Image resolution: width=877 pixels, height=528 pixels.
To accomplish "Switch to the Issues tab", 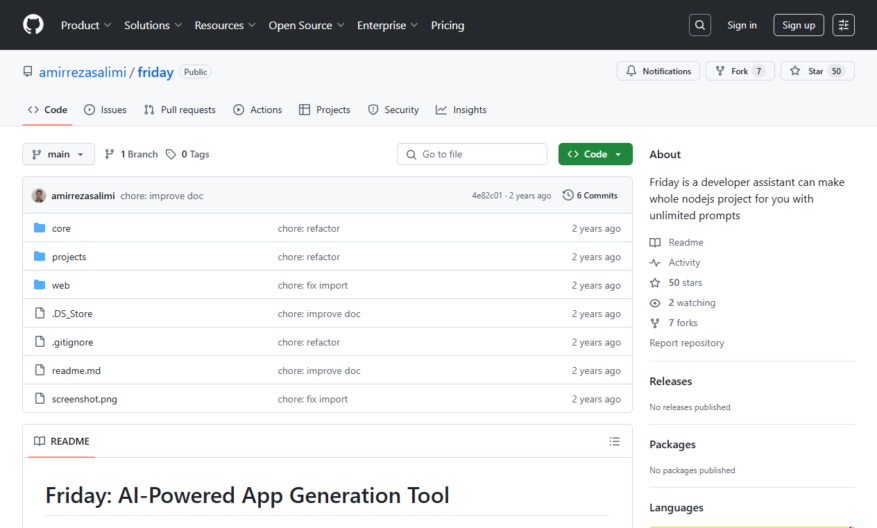I will (105, 110).
